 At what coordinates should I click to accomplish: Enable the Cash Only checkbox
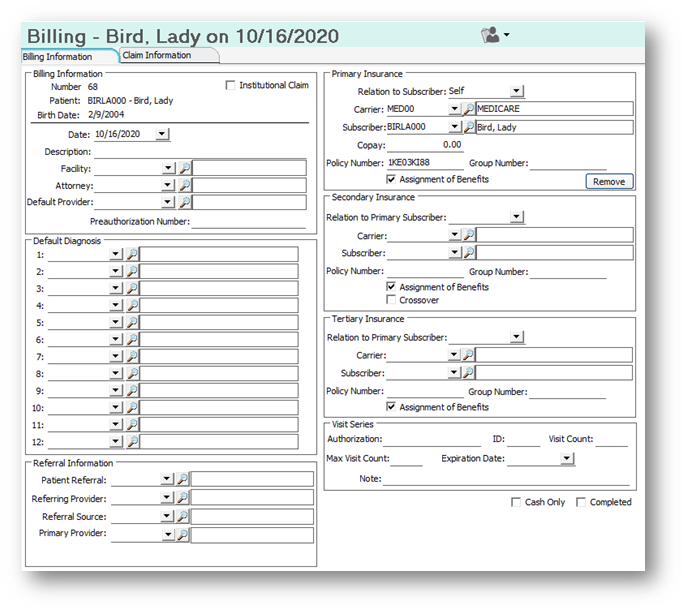click(x=516, y=502)
